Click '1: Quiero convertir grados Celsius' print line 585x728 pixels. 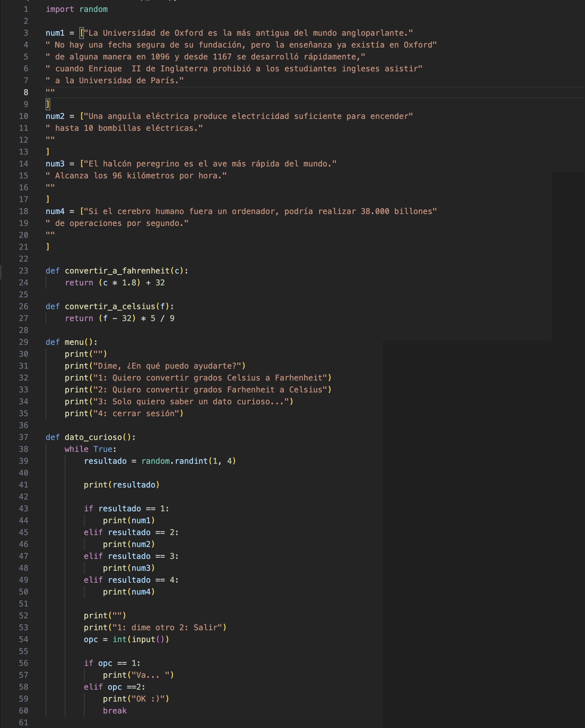coord(198,378)
